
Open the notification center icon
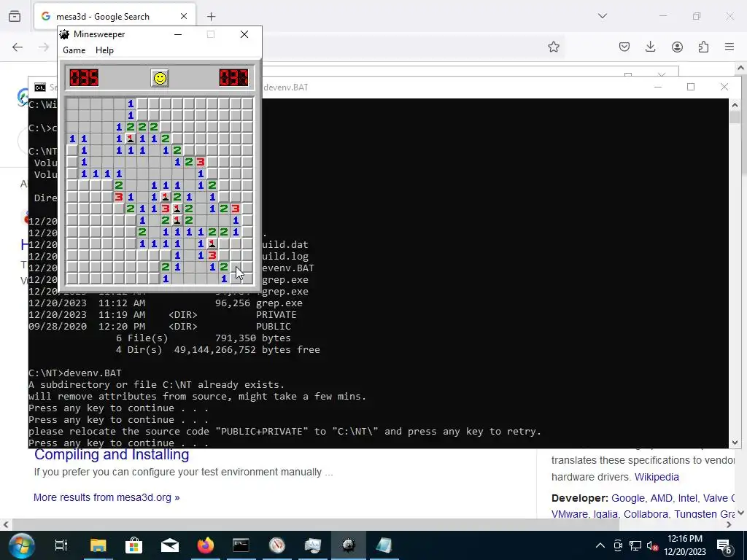(x=724, y=546)
